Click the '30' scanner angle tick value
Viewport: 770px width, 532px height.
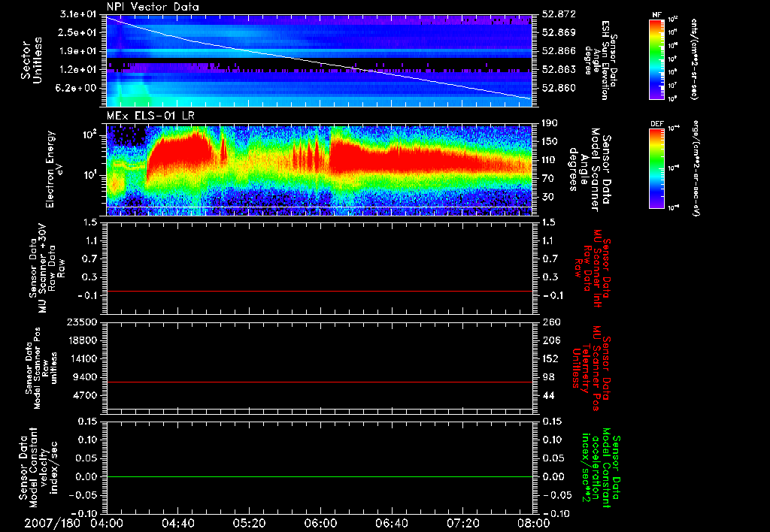(x=549, y=197)
